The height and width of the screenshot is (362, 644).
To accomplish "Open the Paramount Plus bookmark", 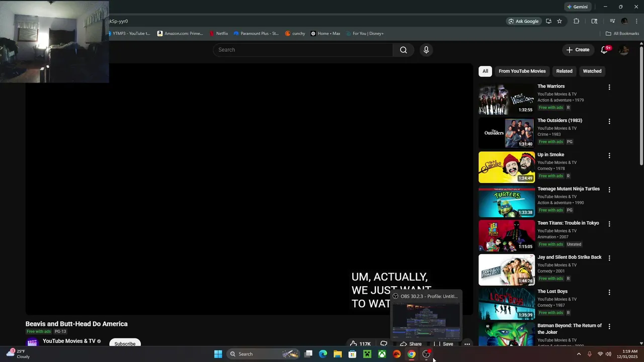I will pos(256,34).
